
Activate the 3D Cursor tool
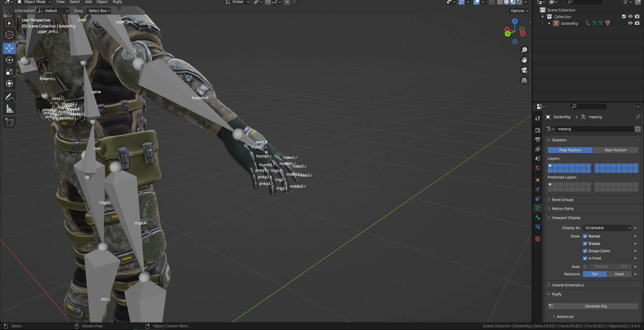[x=9, y=35]
